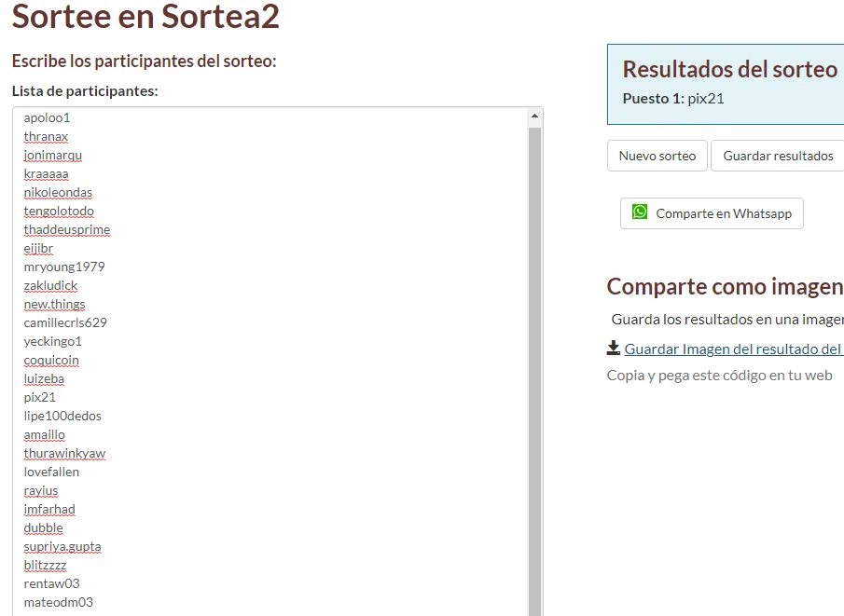
Task: Select supriya.gupta line
Action: pos(62,547)
